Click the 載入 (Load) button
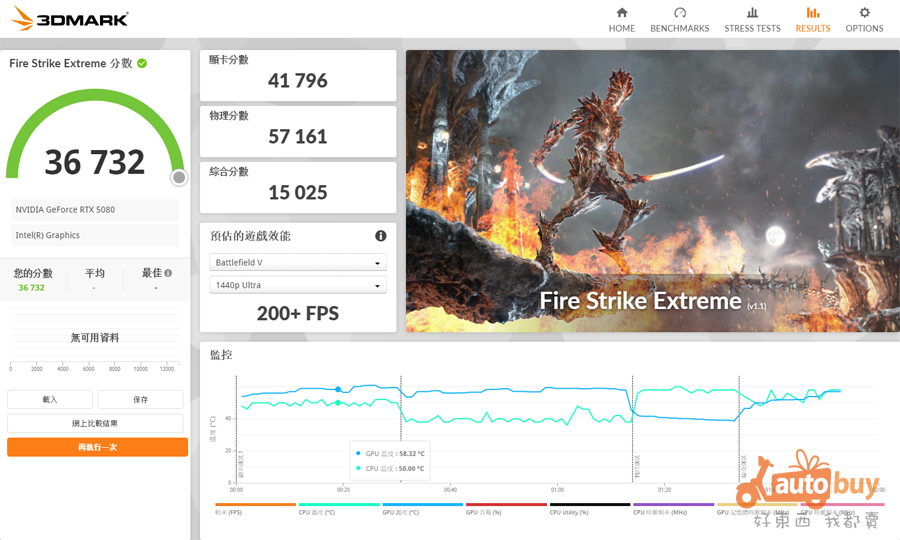 coord(50,399)
